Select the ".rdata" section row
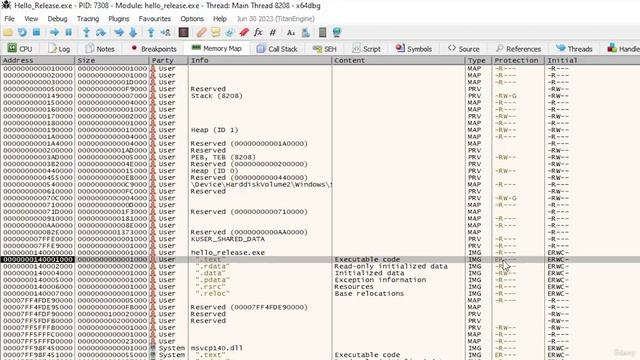This screenshot has width=640, height=360. tap(320, 266)
